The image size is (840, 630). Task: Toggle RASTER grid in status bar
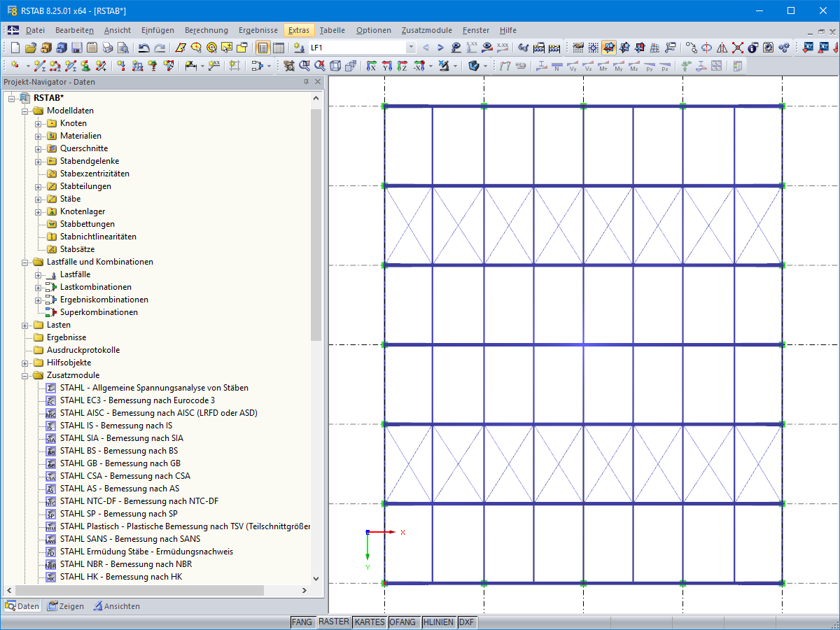click(x=333, y=622)
